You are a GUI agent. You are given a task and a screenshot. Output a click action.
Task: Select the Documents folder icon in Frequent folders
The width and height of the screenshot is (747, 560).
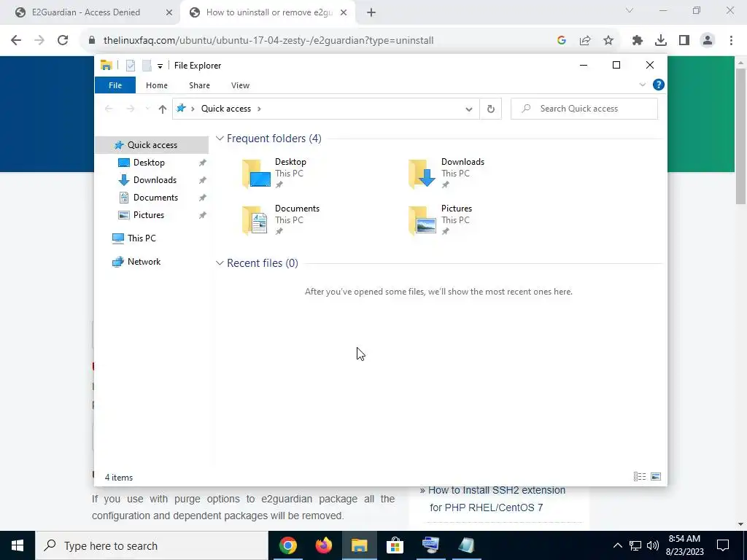[255, 220]
